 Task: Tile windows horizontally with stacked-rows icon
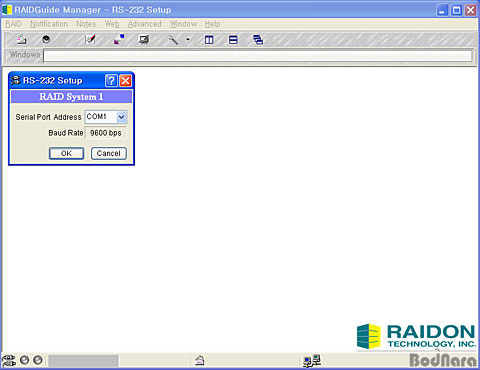point(233,40)
